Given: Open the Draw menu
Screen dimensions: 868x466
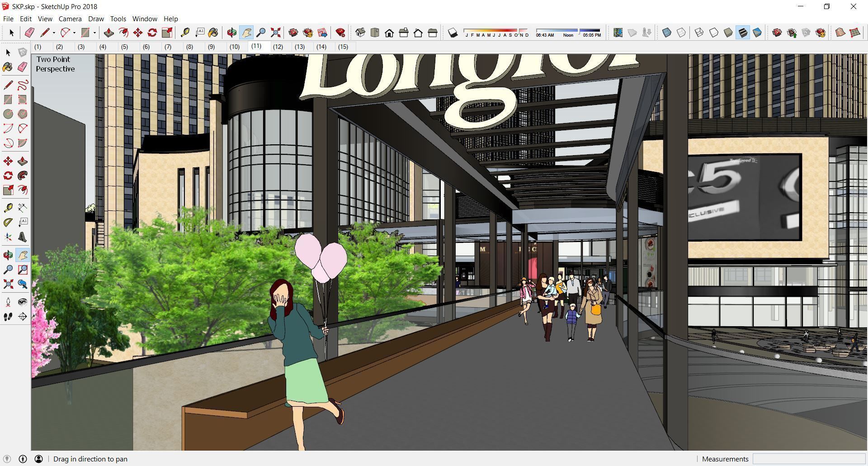Looking at the screenshot, I should point(96,19).
